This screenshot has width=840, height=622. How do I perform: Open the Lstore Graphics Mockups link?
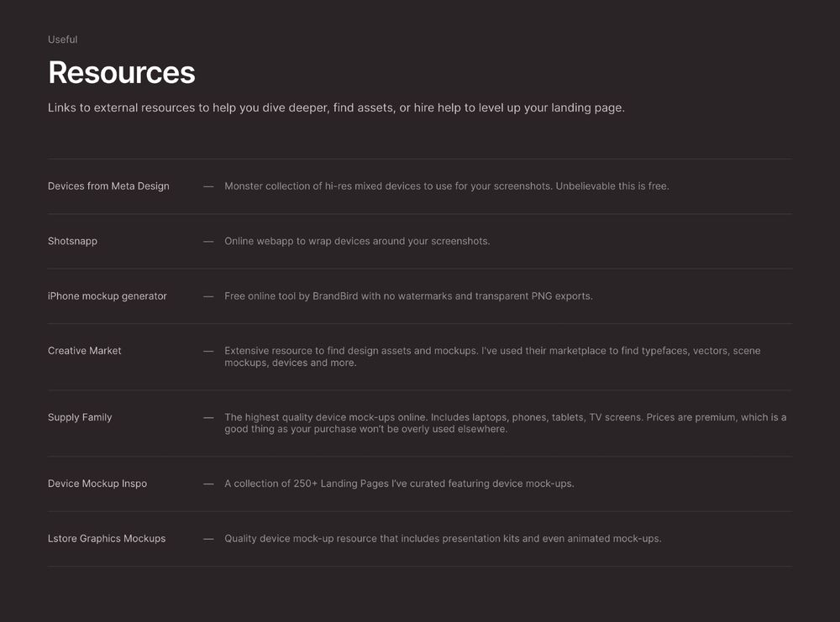point(107,539)
